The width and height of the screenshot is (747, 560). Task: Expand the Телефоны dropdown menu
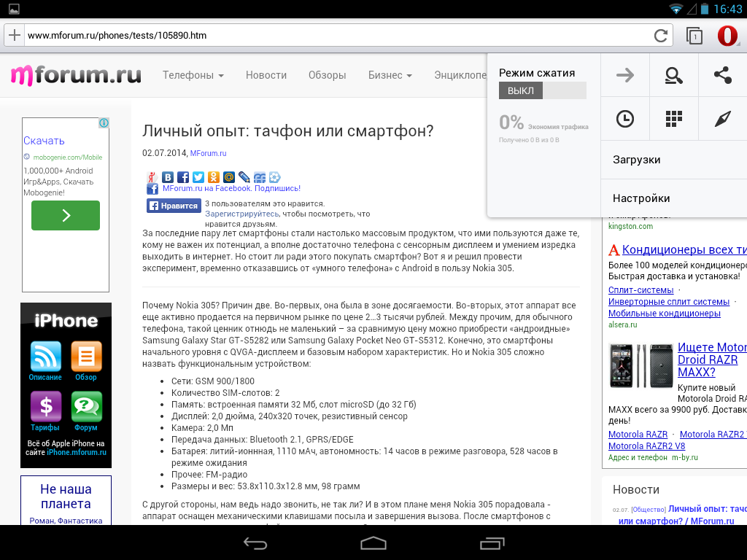[193, 75]
